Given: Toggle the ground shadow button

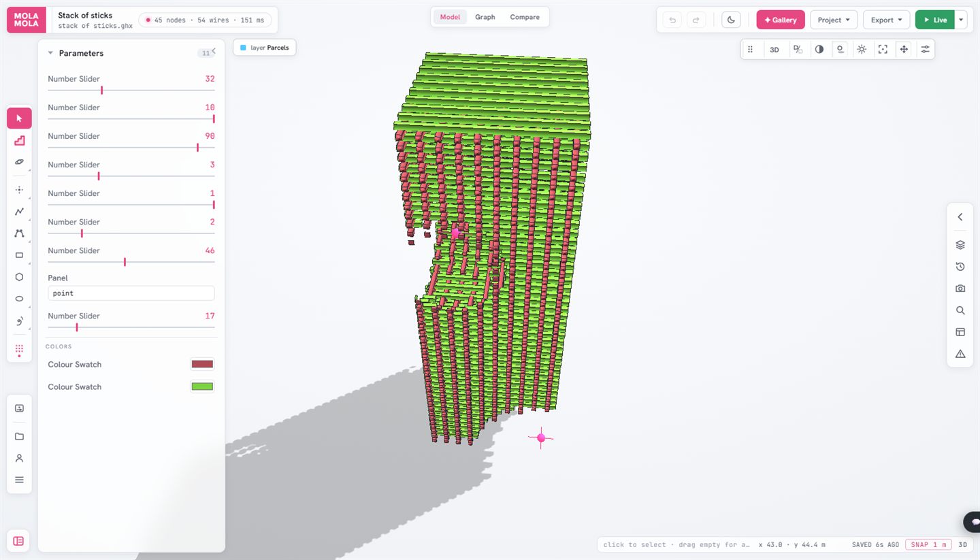Looking at the screenshot, I should coord(840,49).
